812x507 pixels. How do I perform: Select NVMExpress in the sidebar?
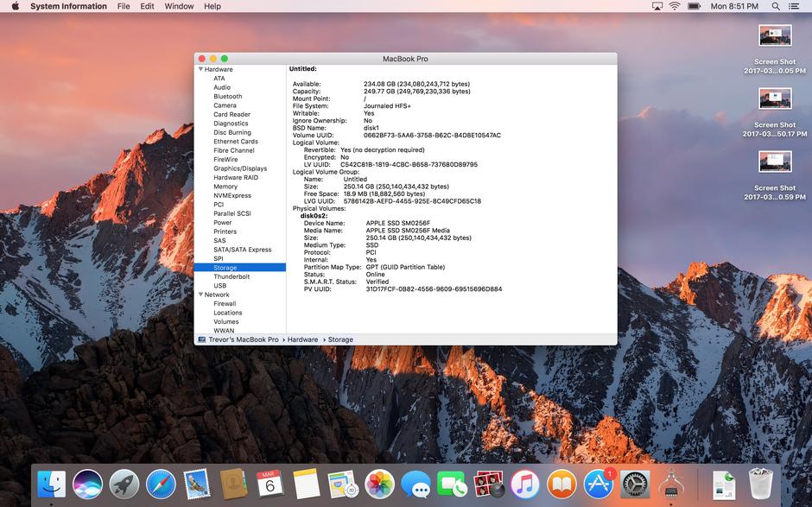(x=232, y=195)
